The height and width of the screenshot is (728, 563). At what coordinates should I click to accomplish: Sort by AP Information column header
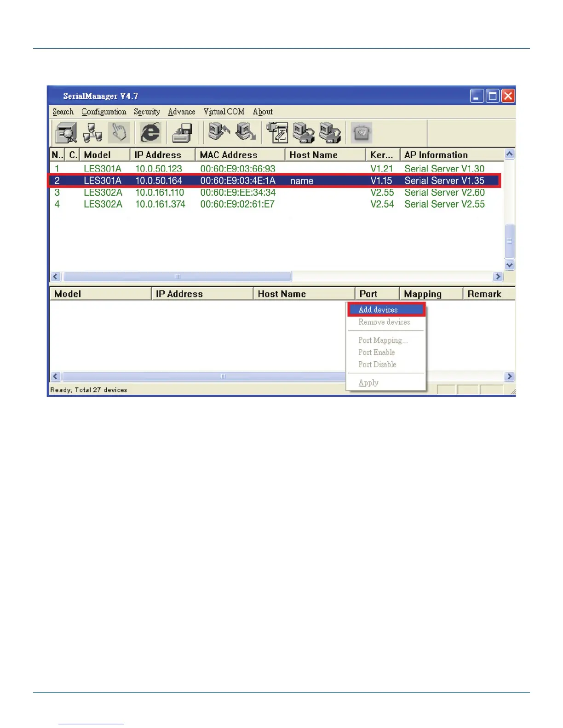452,155
